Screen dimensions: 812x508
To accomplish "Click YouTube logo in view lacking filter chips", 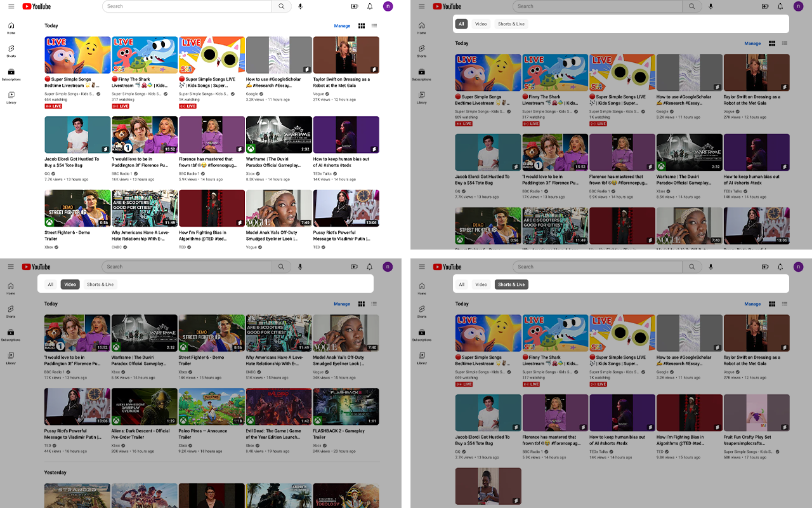I will pos(36,6).
